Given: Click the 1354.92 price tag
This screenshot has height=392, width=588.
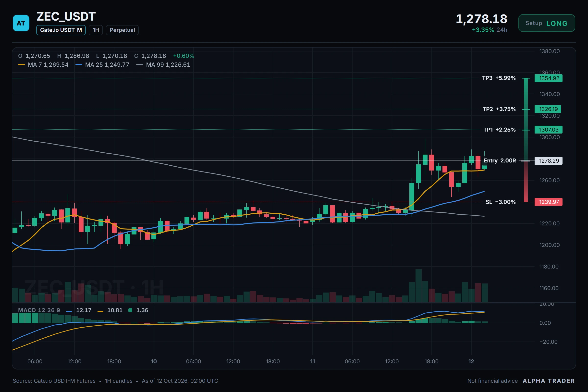Looking at the screenshot, I should 549,78.
